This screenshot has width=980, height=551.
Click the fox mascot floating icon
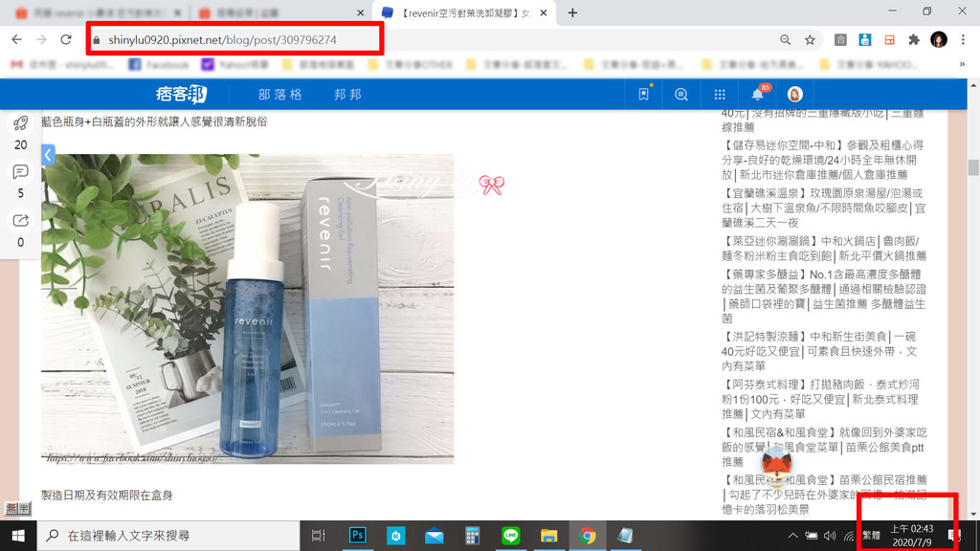pyautogui.click(x=777, y=467)
